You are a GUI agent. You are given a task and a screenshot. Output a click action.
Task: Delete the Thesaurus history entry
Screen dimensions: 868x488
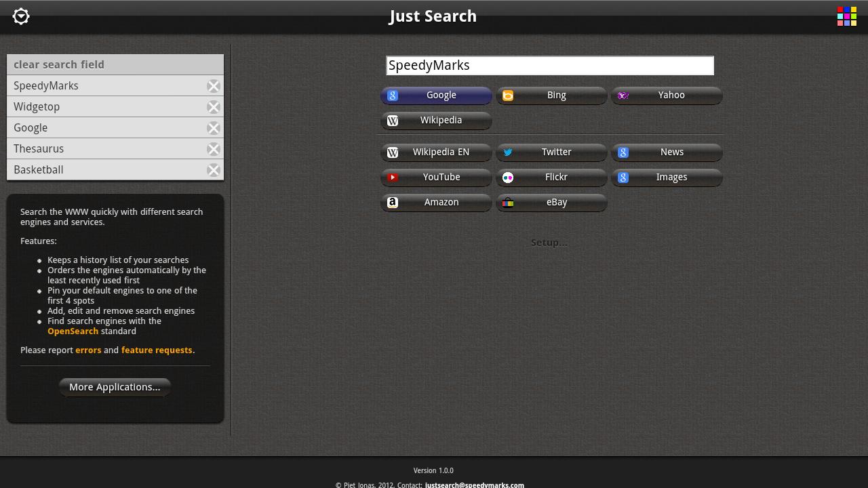coord(214,149)
